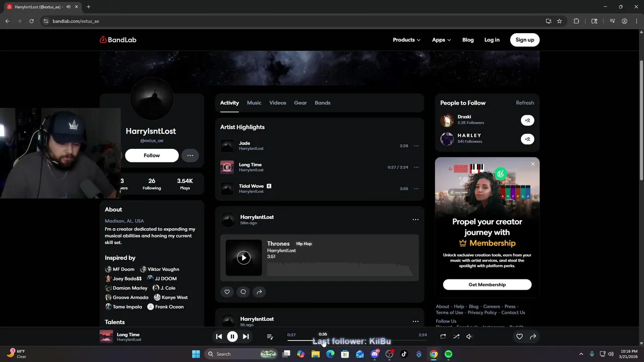This screenshot has width=644, height=362.
Task: Open Windows Start menu
Action: point(196,354)
